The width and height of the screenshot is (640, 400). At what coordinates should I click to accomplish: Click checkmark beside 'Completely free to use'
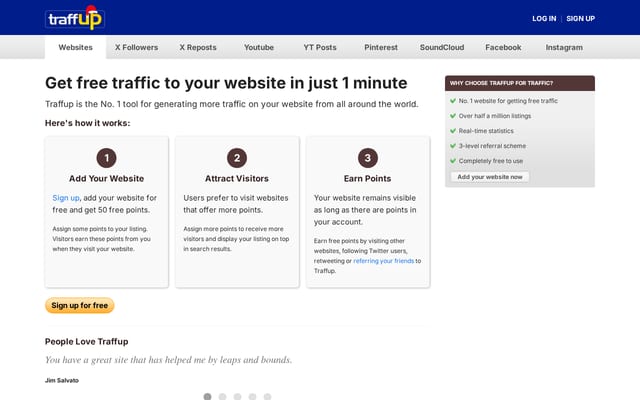click(453, 161)
